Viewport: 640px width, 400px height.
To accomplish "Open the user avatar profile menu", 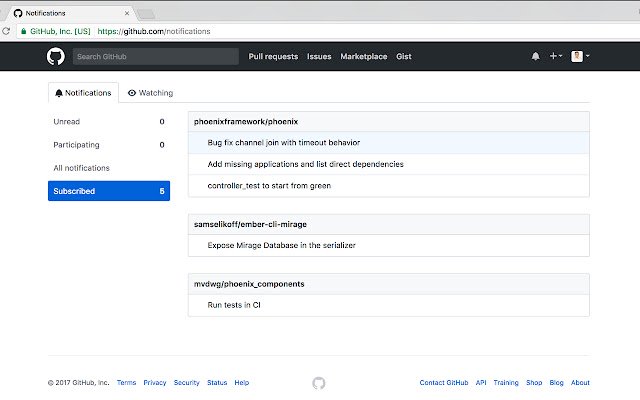I will [580, 56].
